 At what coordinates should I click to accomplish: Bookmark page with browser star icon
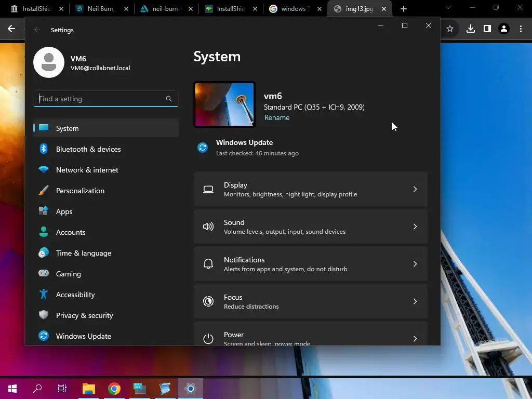[x=450, y=29]
